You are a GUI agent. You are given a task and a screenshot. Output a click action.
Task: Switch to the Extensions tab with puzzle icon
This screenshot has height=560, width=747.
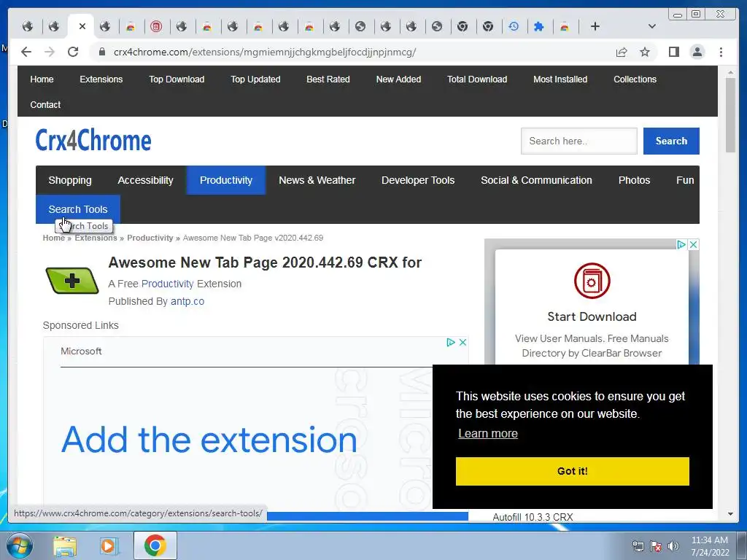539,26
